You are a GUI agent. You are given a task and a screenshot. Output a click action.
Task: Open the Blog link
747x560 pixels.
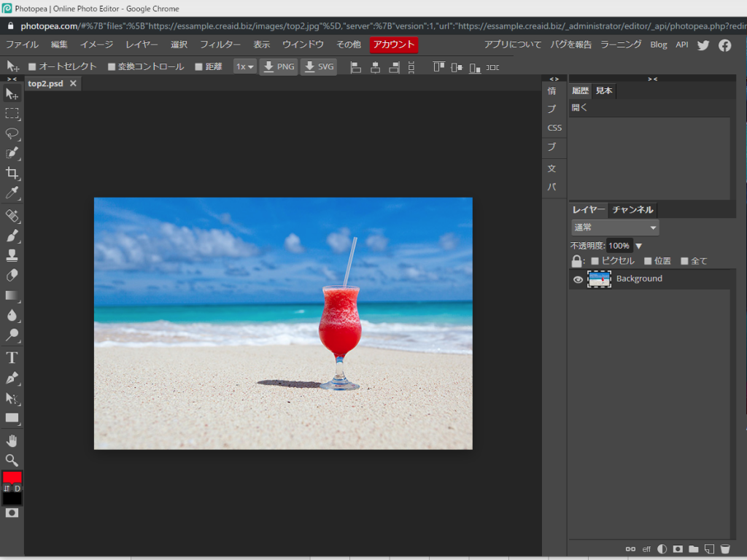click(x=659, y=44)
